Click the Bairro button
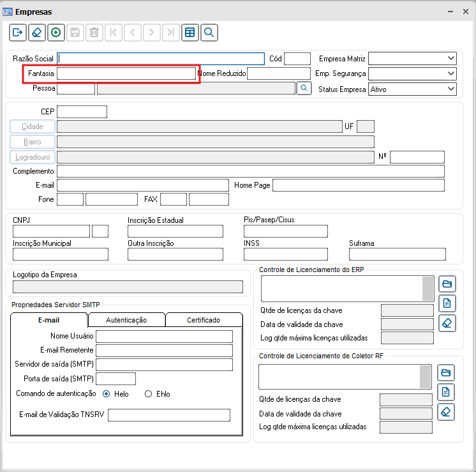 33,142
